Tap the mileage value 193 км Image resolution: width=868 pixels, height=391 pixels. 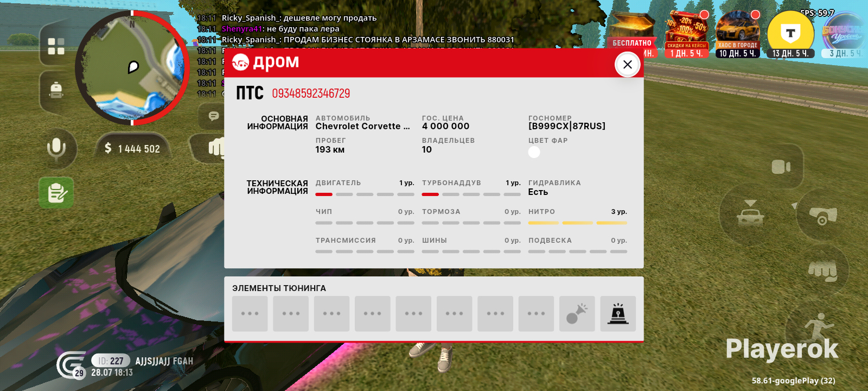click(330, 149)
